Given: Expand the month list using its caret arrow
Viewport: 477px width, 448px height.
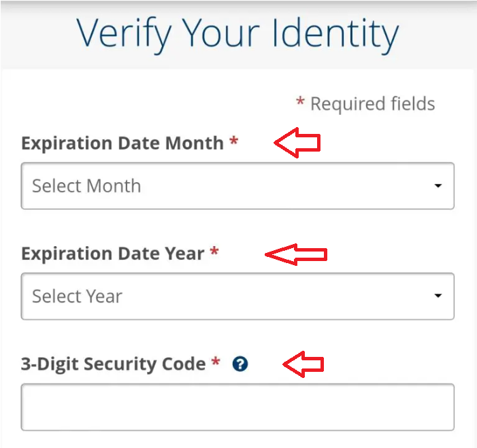Looking at the screenshot, I should click(x=438, y=186).
